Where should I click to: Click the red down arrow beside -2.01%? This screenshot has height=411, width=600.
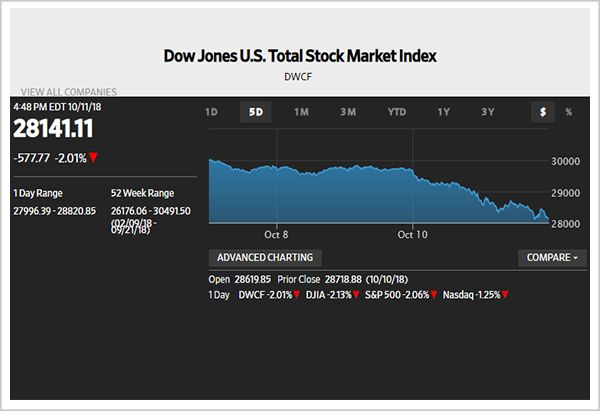[x=94, y=157]
